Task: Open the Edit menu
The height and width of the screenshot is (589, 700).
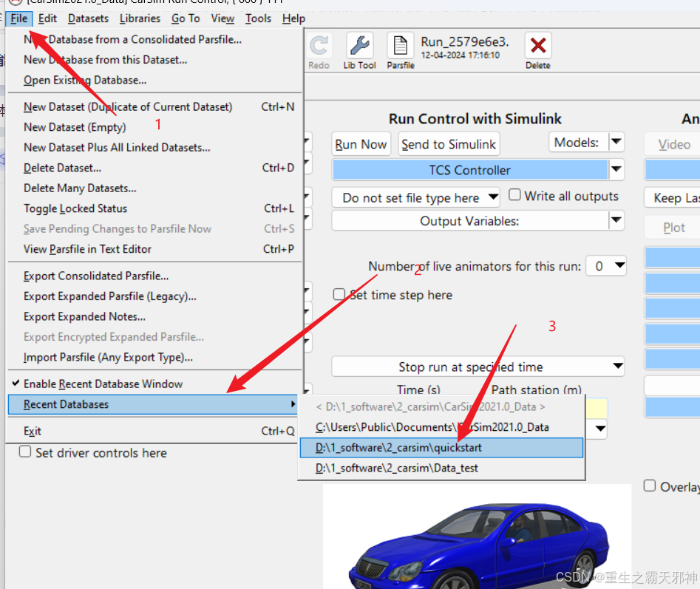Action: click(47, 18)
